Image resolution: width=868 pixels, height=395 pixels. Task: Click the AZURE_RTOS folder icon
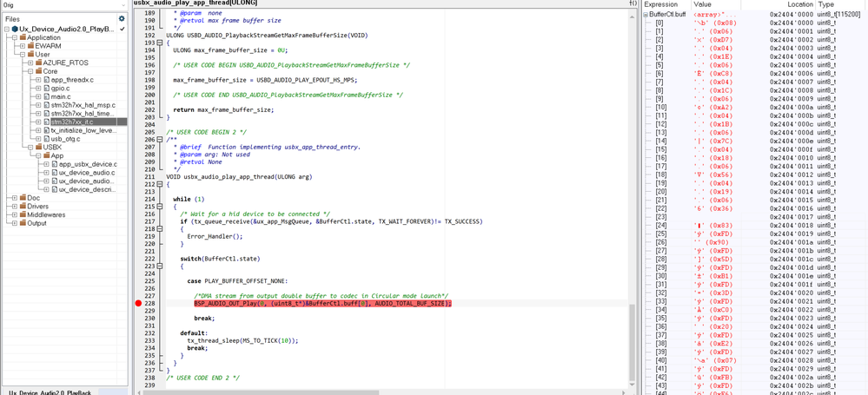(x=39, y=63)
